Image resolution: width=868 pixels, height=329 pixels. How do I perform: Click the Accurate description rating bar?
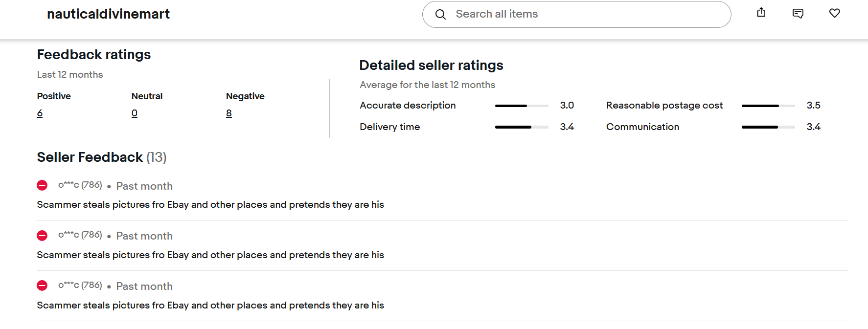coord(522,106)
